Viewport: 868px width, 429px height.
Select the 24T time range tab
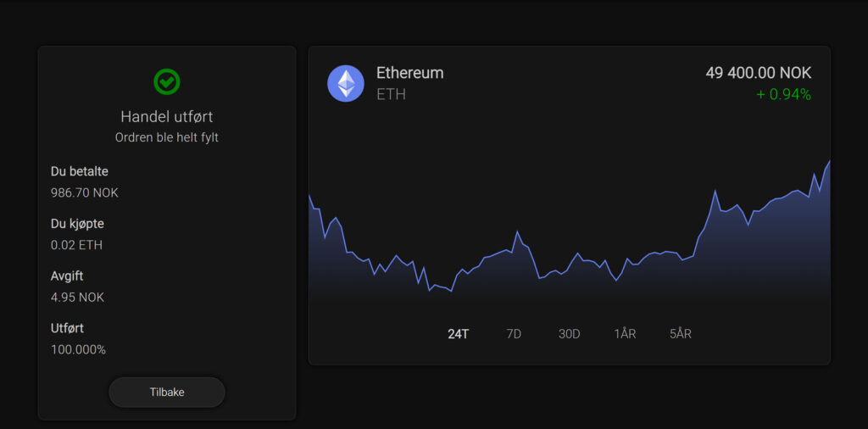[x=458, y=334]
